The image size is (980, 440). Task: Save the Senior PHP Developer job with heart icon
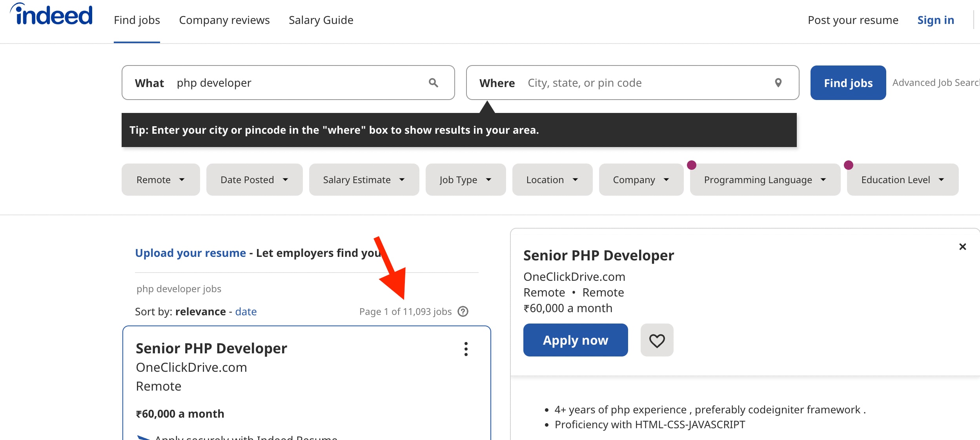pyautogui.click(x=656, y=340)
